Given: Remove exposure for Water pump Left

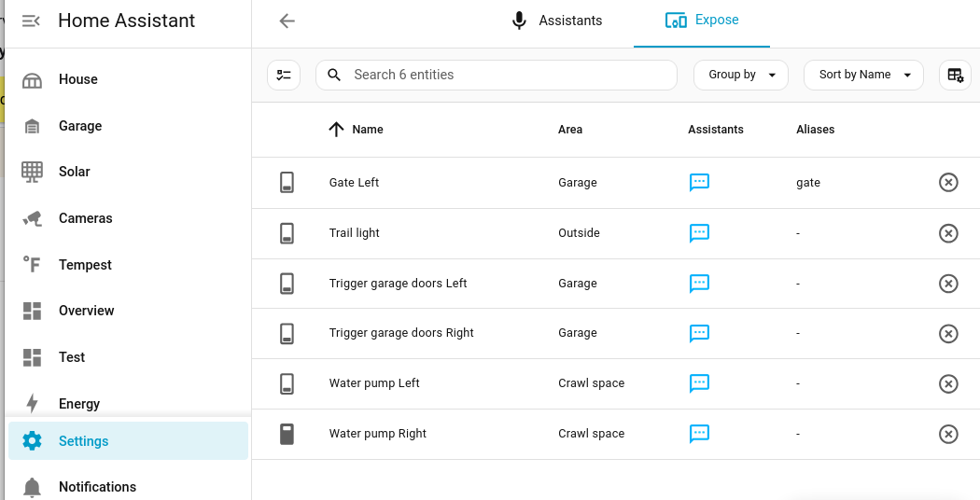Looking at the screenshot, I should click(x=948, y=383).
